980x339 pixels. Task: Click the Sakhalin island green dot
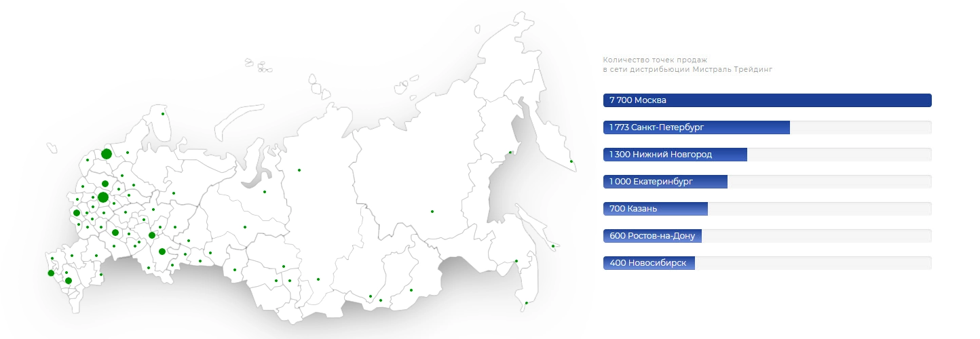[x=553, y=246]
